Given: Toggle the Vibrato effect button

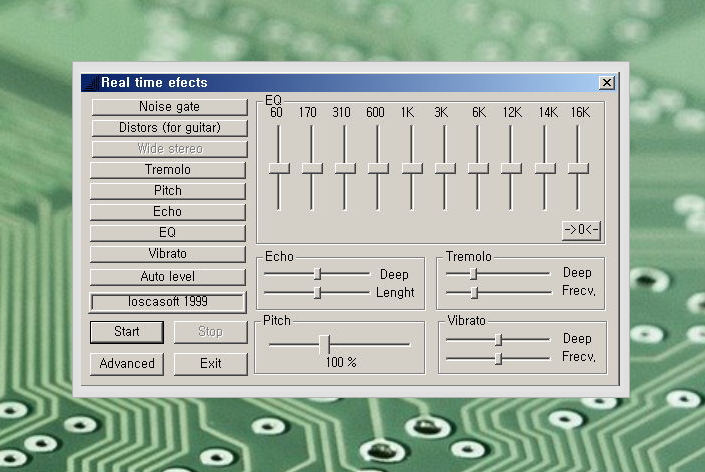Looking at the screenshot, I should coord(168,254).
